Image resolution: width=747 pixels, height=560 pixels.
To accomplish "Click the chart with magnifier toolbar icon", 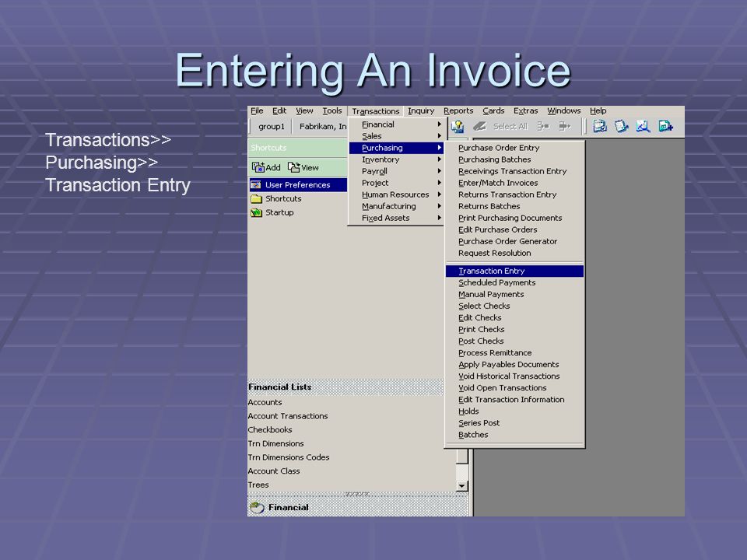I will (x=644, y=126).
